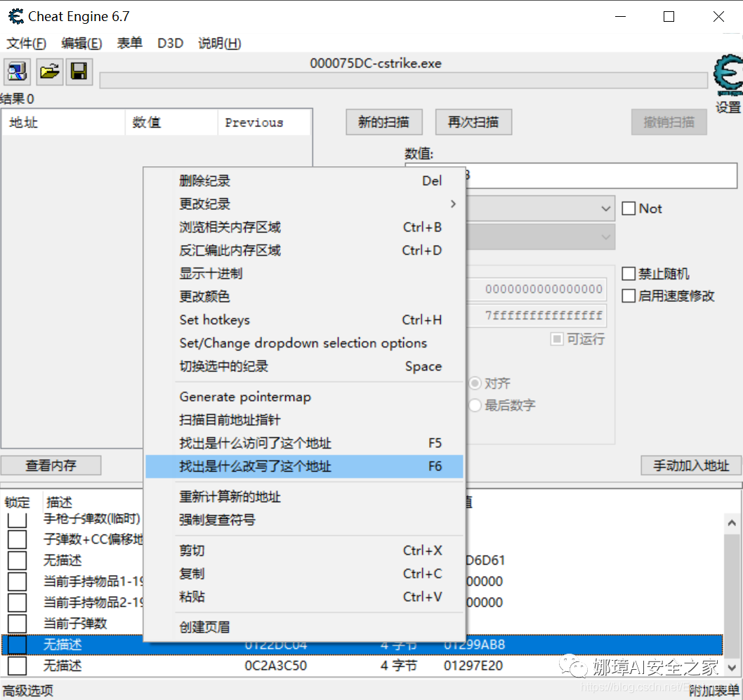Choose 创建页眉 from context menu
Screen dimensions: 743x700
(304, 627)
